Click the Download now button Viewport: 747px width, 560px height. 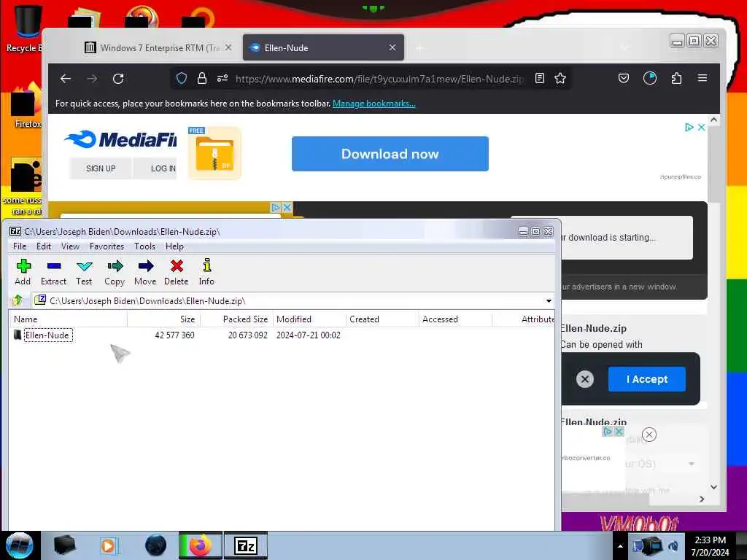click(390, 154)
